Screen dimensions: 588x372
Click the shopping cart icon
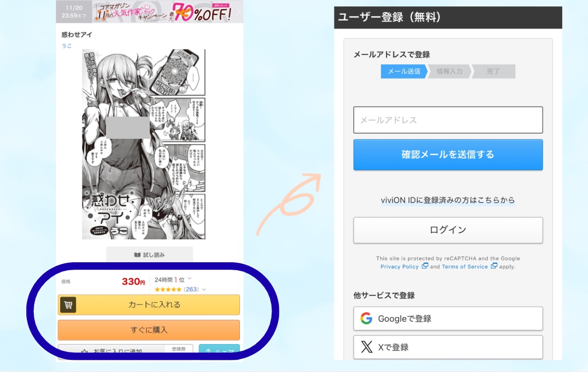tap(68, 305)
